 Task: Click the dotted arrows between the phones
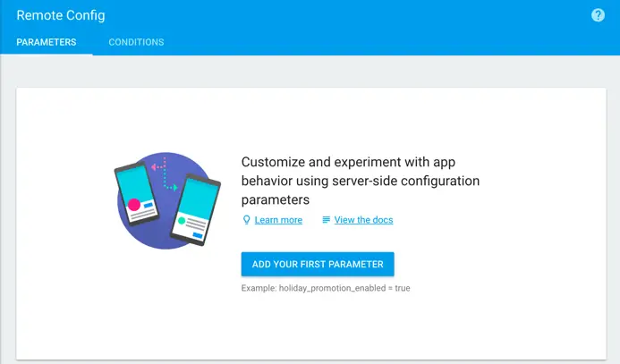coord(164,176)
